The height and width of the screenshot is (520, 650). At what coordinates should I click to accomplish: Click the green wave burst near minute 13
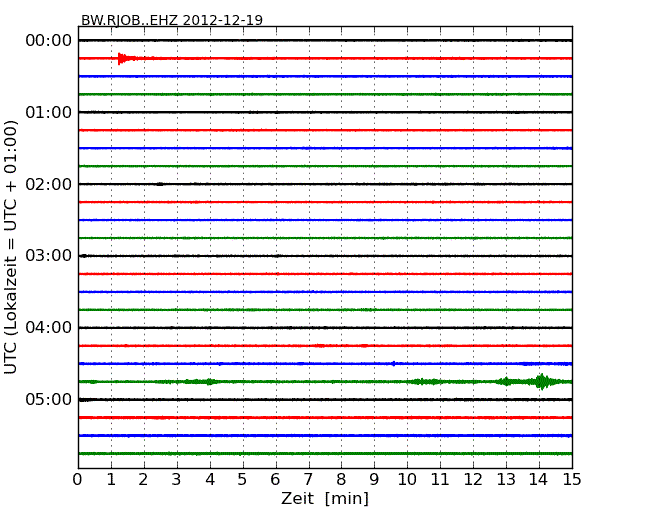[506, 381]
